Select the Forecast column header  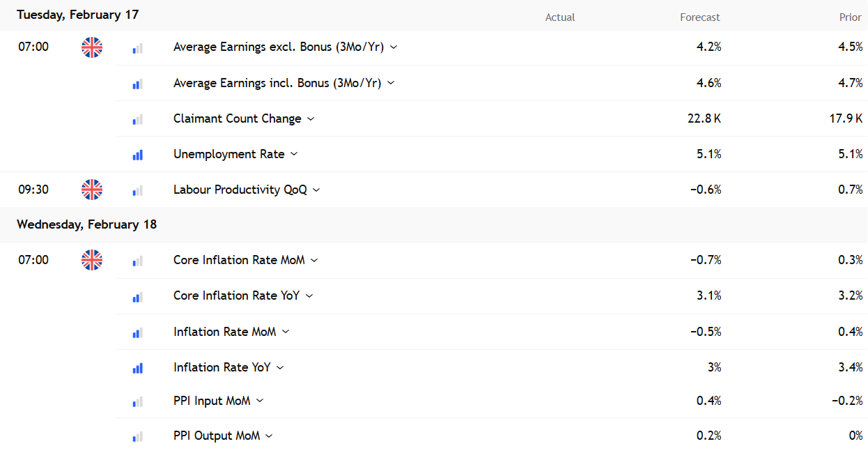[699, 17]
